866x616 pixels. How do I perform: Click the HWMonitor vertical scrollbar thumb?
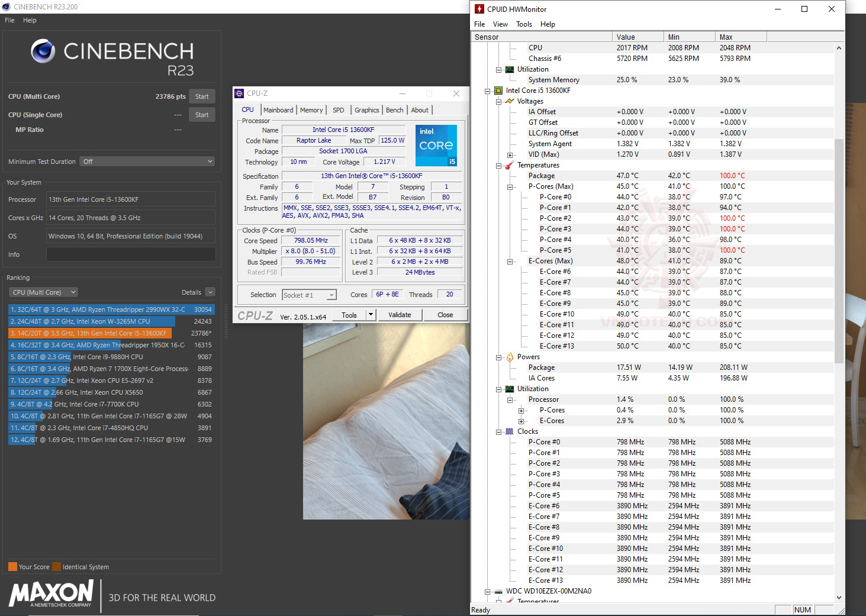coord(839,251)
